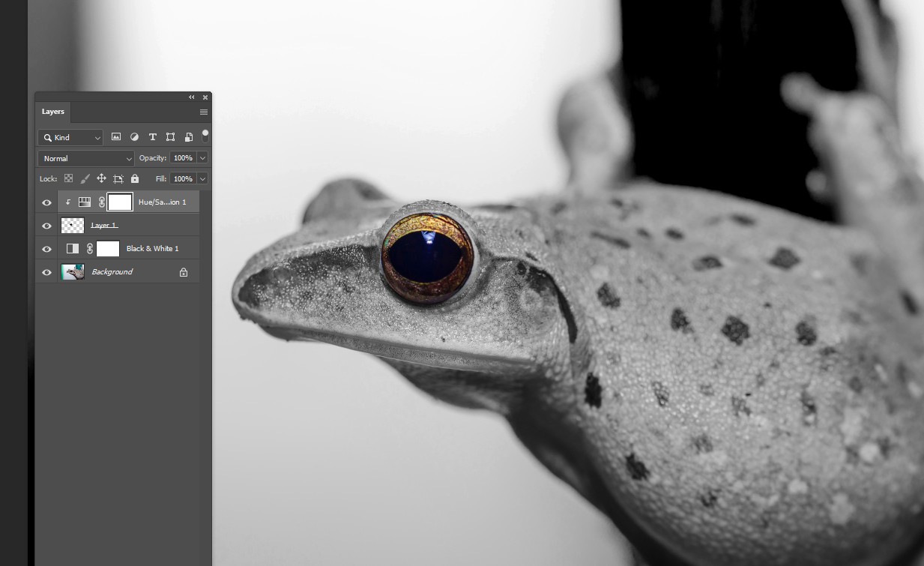Filter for adjustment layers icon

[134, 137]
